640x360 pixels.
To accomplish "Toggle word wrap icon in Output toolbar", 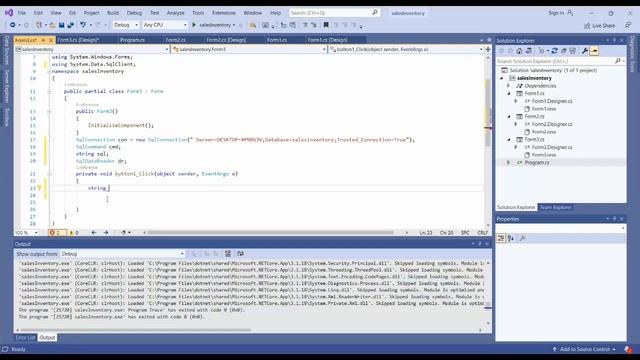I will click(x=240, y=254).
